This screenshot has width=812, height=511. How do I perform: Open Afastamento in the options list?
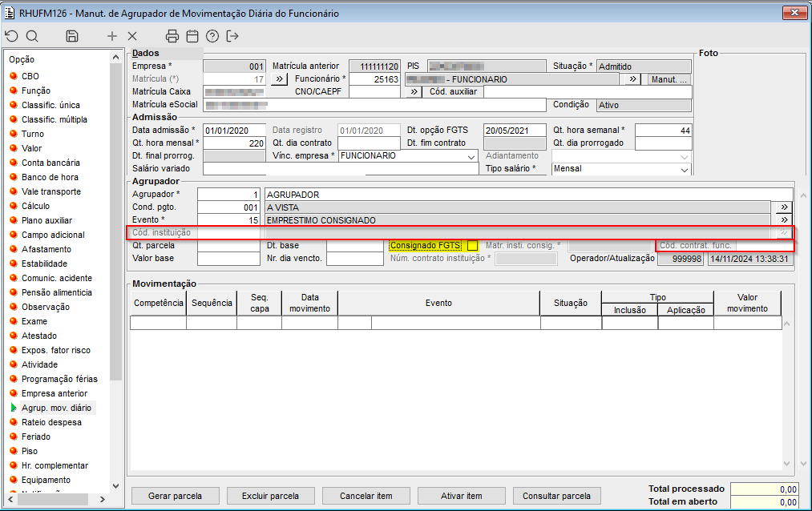[46, 249]
